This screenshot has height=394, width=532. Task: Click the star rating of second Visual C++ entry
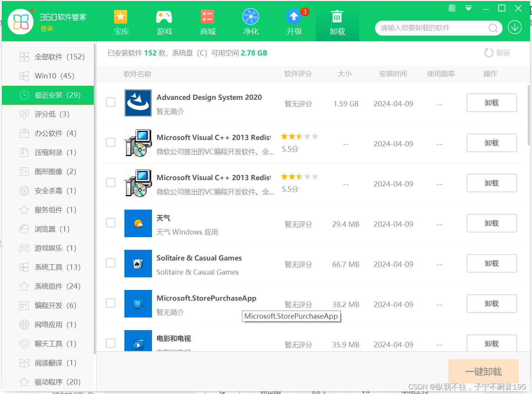300,177
